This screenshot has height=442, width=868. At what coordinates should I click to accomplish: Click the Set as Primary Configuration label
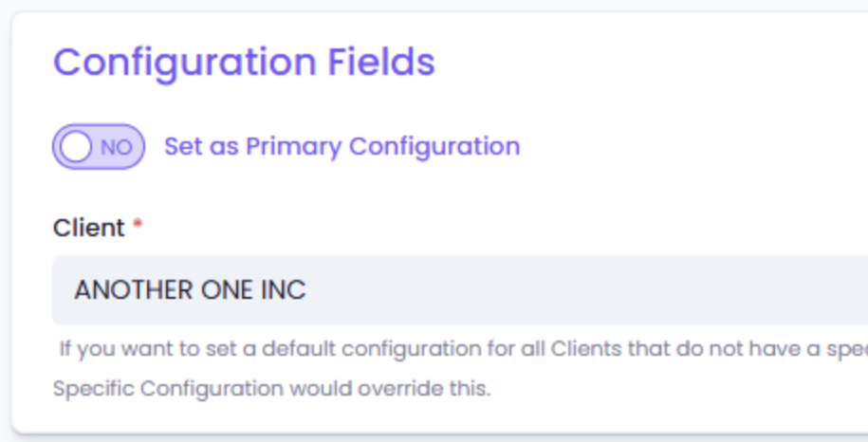pyautogui.click(x=342, y=146)
